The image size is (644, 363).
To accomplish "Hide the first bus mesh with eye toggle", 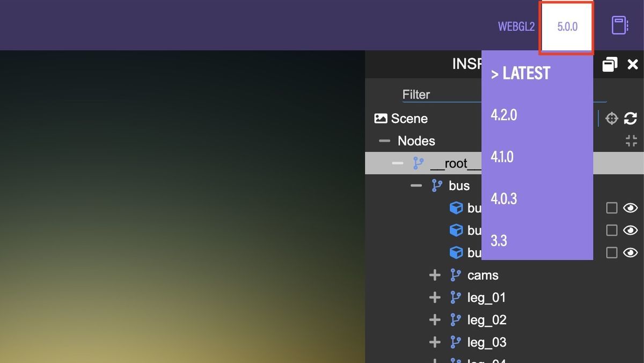I will [x=631, y=207].
